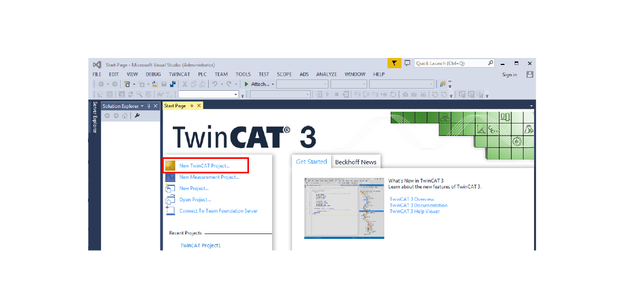The height and width of the screenshot is (306, 644).
Task: Open the New Project icon dropdown arrow
Action: coord(134,84)
